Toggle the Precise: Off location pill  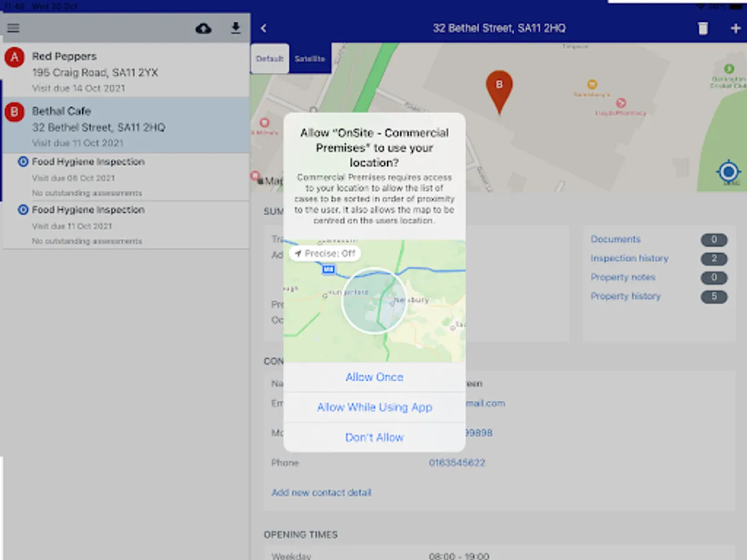pyautogui.click(x=325, y=254)
